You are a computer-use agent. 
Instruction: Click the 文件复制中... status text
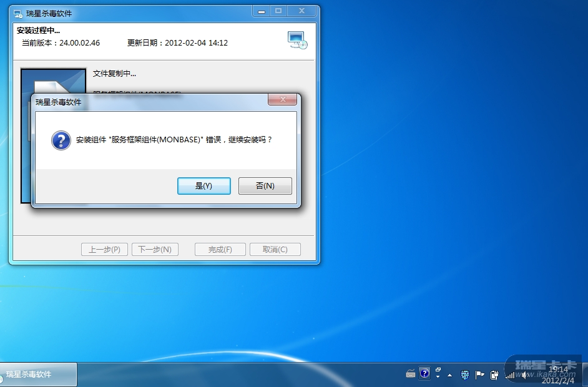[x=114, y=74]
